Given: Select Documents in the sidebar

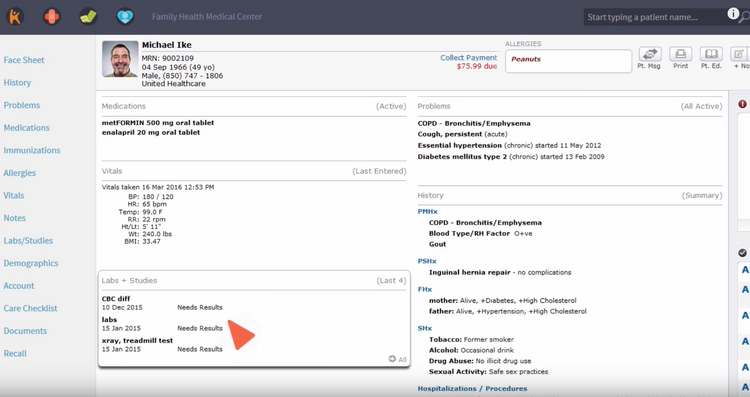Looking at the screenshot, I should tap(25, 331).
